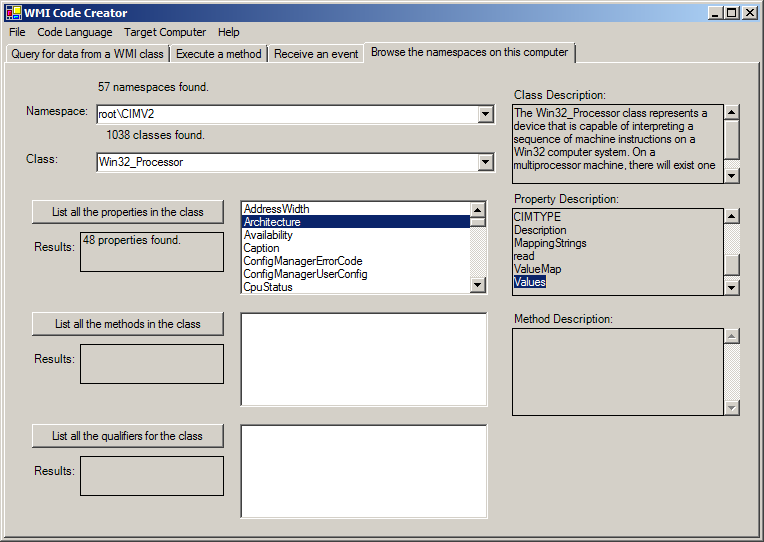Click the 48 properties found results box
Screen dimensions: 764x542
(x=152, y=252)
